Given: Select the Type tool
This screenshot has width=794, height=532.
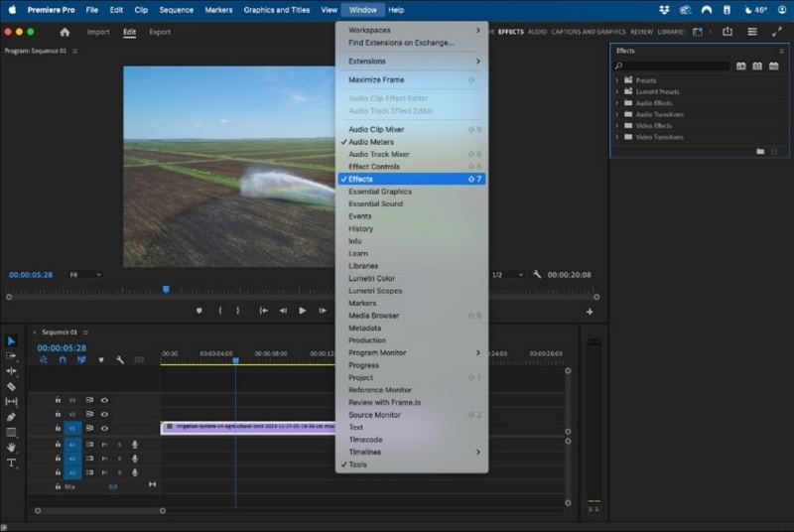Looking at the screenshot, I should tap(11, 463).
